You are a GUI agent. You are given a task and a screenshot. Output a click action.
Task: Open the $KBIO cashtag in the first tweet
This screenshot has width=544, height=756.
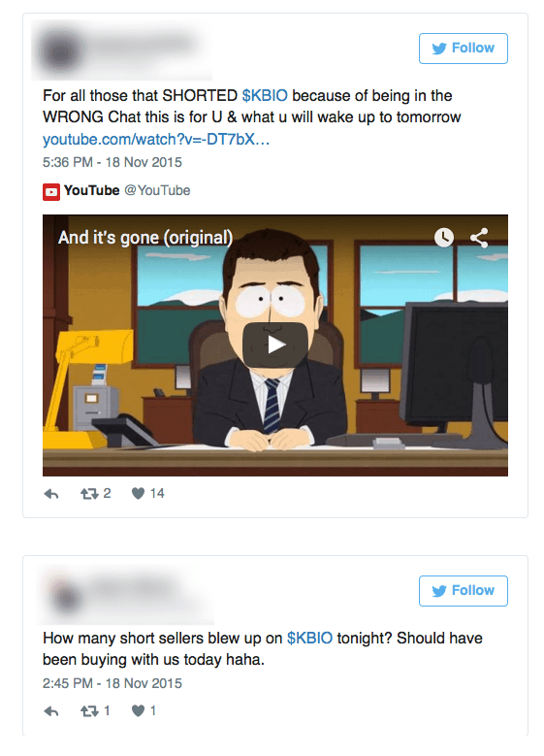coord(265,95)
